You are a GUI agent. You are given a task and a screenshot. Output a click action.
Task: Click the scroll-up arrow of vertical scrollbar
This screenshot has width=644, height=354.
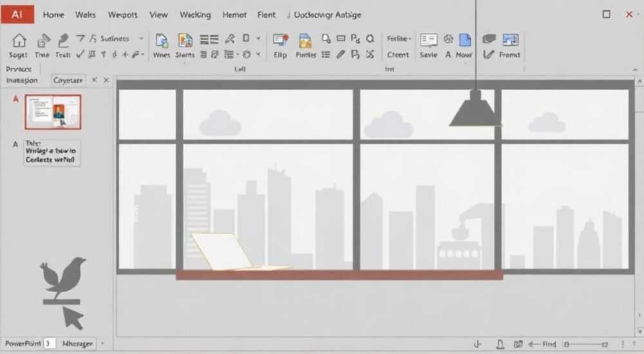point(639,82)
